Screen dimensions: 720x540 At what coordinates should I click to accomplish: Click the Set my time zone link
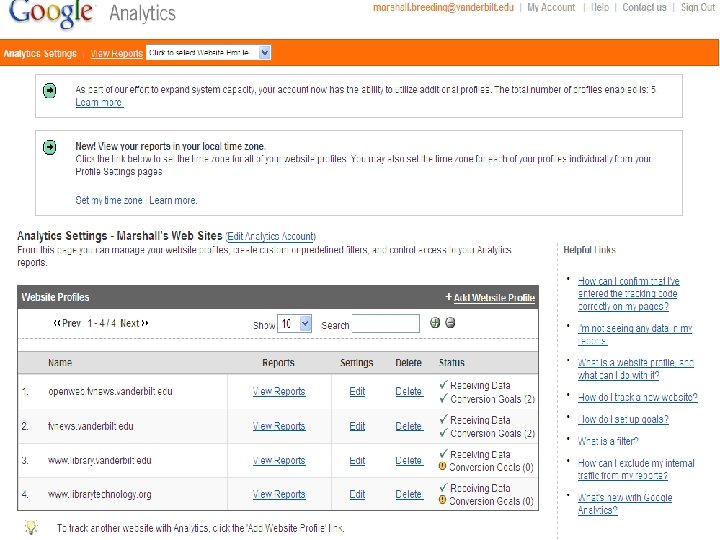tap(109, 200)
